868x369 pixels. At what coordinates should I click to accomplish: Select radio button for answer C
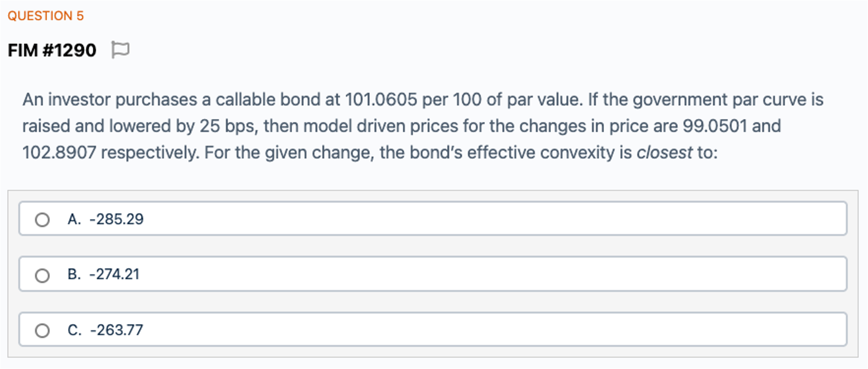point(42,331)
